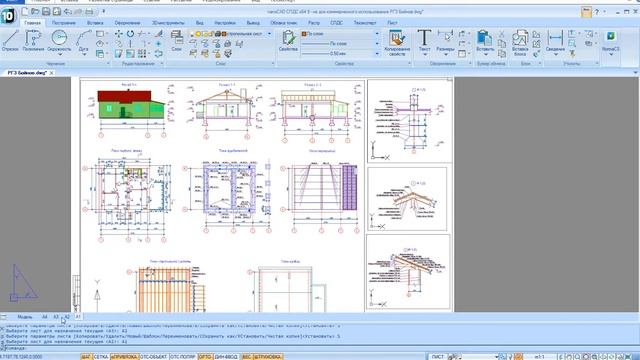Screen dimensions: 640x360
Task: Click the Print icon in quick access toolbar
Action: (89, 11)
